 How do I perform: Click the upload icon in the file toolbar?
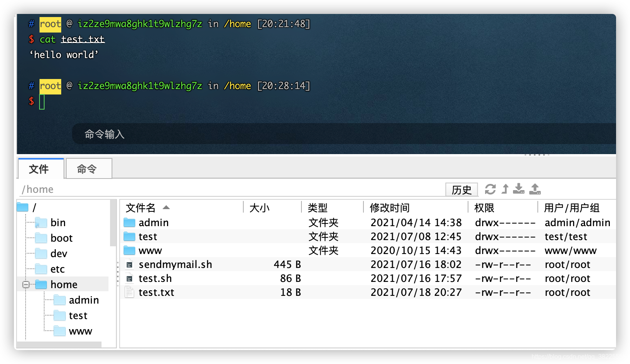pos(535,189)
